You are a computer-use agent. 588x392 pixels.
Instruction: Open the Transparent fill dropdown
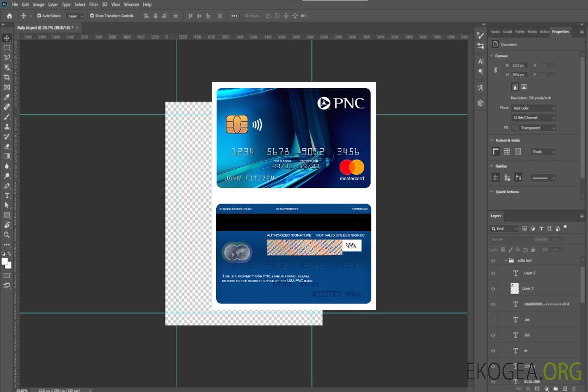[537, 128]
